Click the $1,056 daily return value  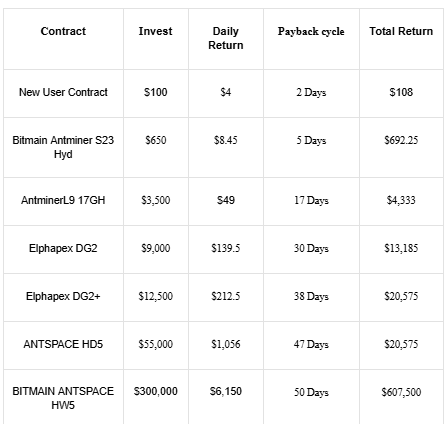226,344
